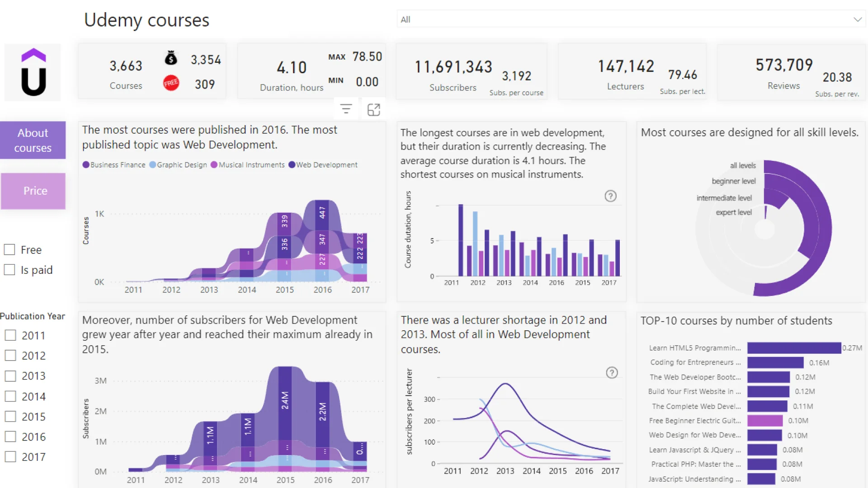The width and height of the screenshot is (868, 488).
Task: Select The Web Developer Bootcamp bar
Action: click(x=769, y=377)
